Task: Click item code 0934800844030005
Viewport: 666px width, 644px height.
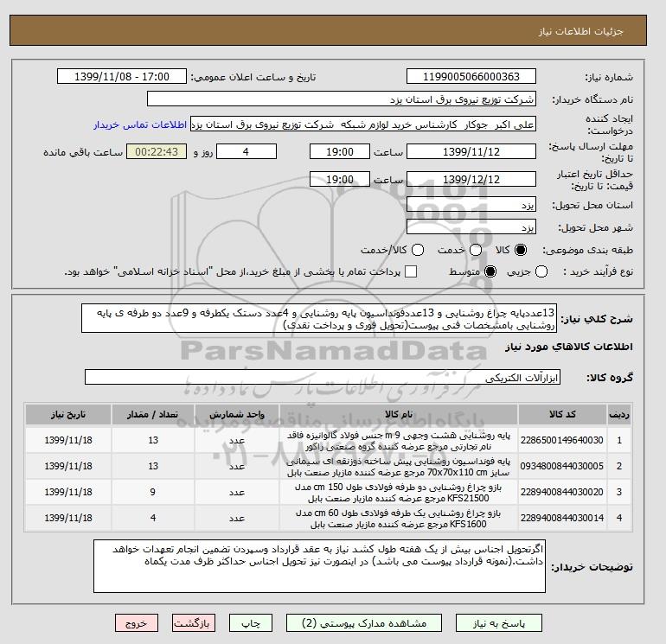Action: 562,466
